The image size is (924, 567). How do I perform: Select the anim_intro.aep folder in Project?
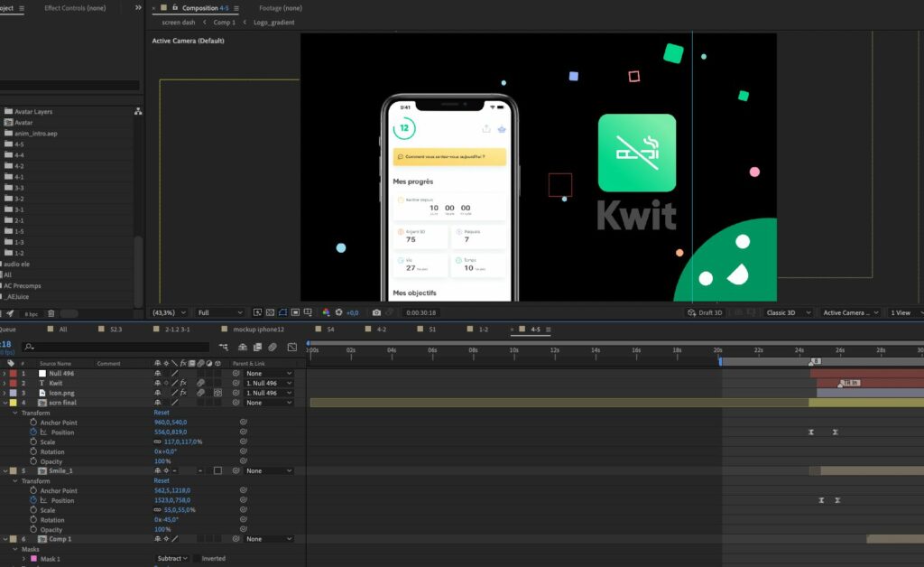coord(35,134)
